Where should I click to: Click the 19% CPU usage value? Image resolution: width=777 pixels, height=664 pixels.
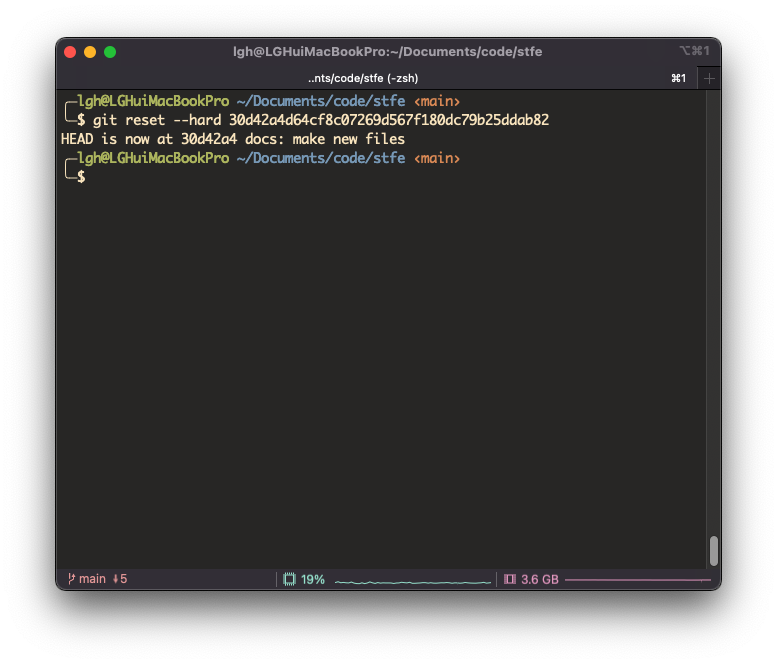point(313,579)
